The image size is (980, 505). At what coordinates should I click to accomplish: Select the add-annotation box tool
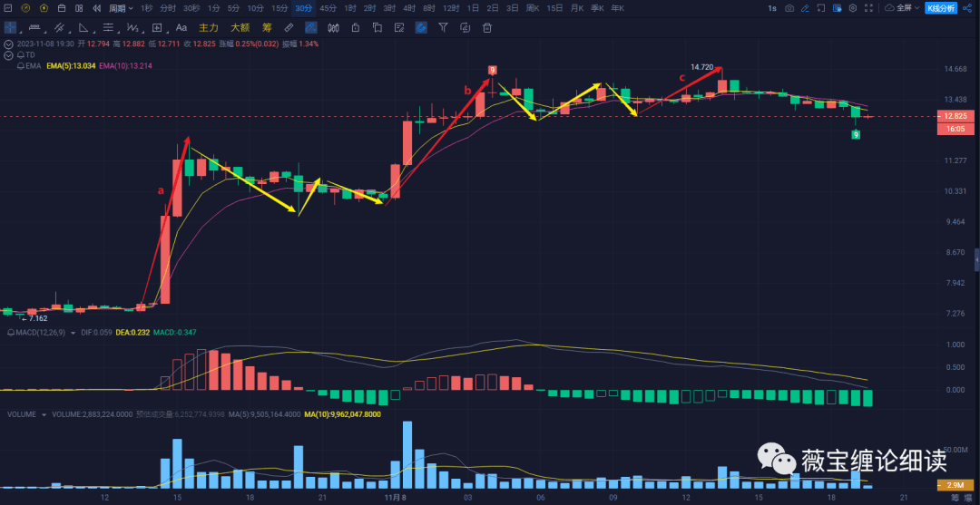[x=157, y=27]
